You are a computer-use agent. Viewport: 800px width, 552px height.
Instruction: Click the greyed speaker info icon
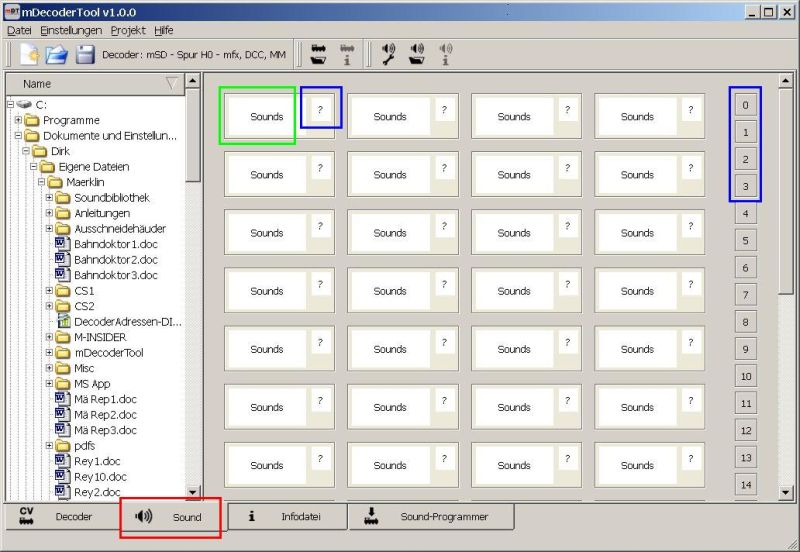[x=445, y=54]
